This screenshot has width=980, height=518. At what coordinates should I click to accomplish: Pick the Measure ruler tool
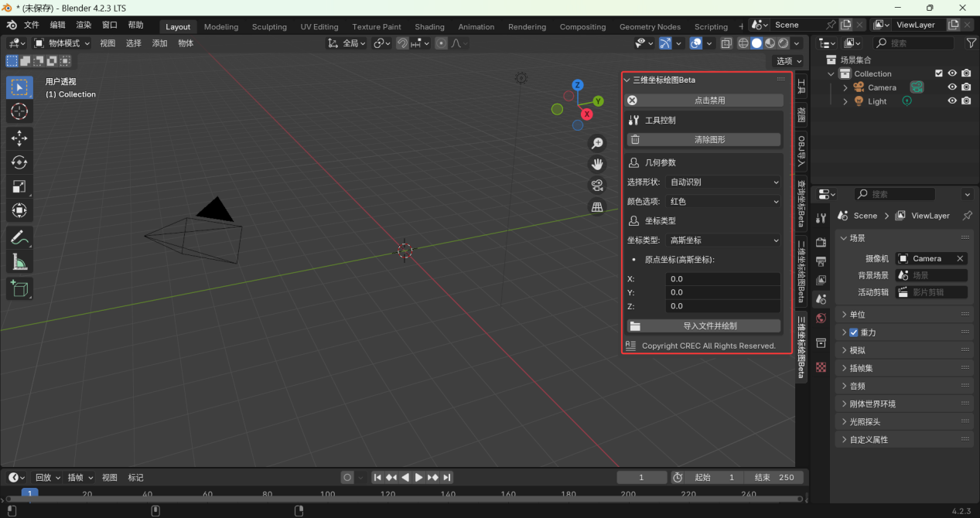(x=19, y=263)
